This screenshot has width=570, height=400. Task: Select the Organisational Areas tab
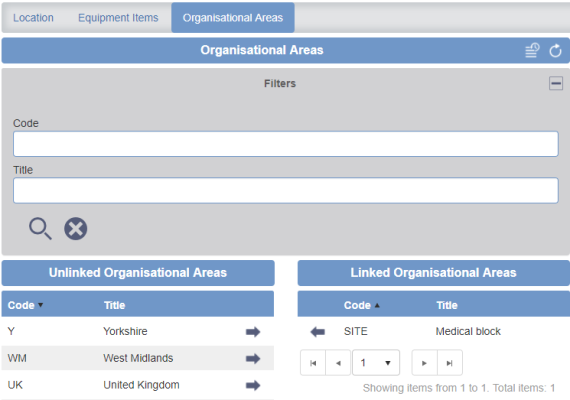pyautogui.click(x=233, y=18)
